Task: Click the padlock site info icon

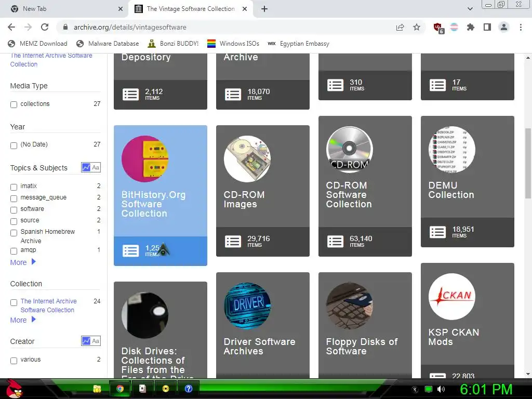Action: 65,27
